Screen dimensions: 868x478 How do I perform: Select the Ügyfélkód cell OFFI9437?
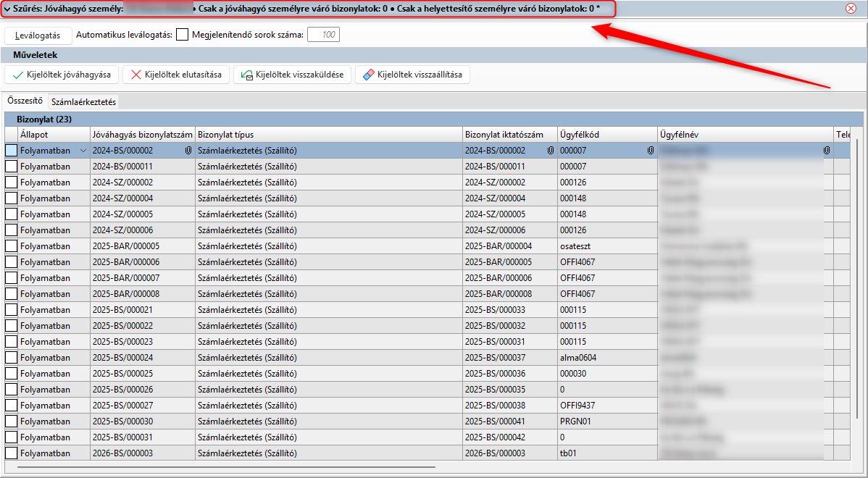[x=607, y=405]
